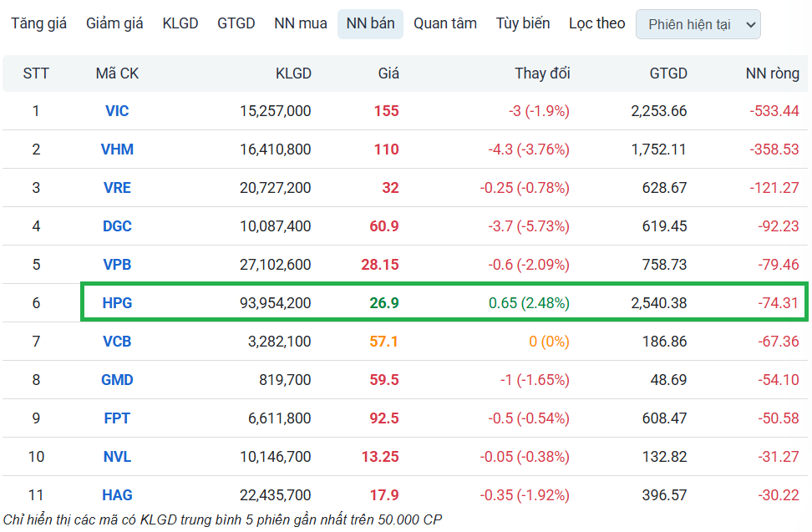This screenshot has height=532, width=812.
Task: Open the NN mua tab
Action: (x=301, y=23)
